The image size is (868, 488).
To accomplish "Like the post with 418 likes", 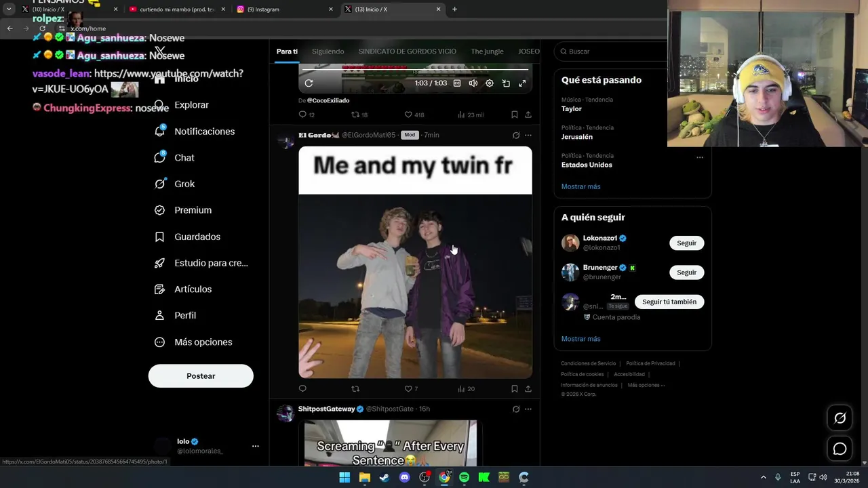I will 414,115.
